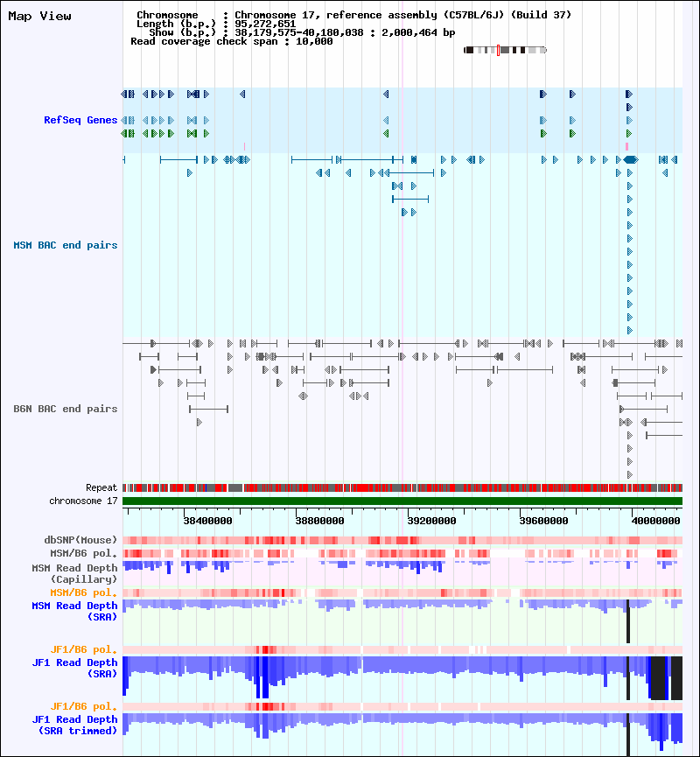
Task: Click the chromosome 17 ideogram at top
Action: pos(505,50)
